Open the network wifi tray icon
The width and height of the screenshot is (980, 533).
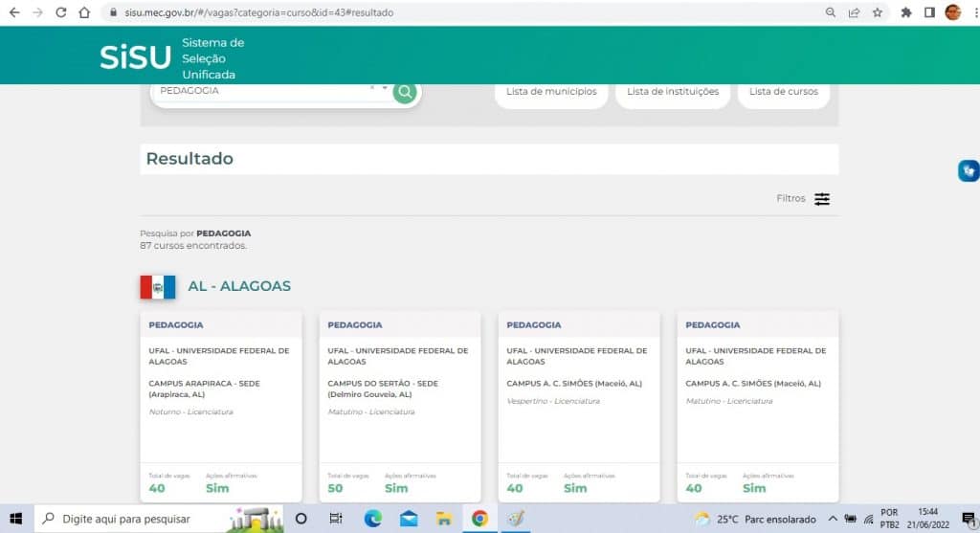click(869, 520)
